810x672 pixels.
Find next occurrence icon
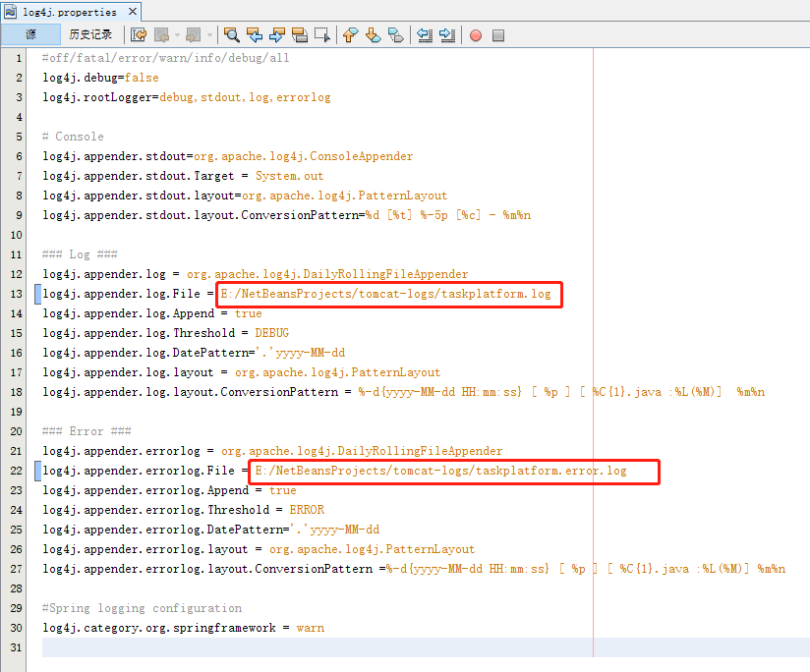(277, 35)
